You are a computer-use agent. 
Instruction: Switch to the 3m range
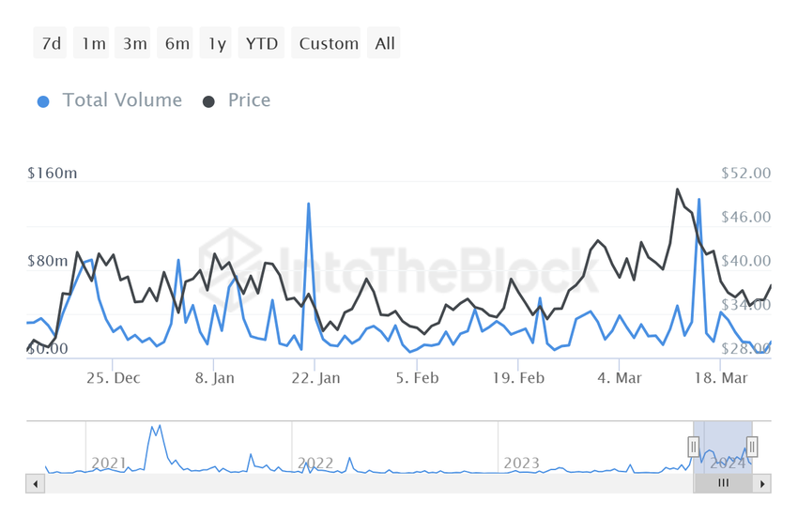pyautogui.click(x=132, y=43)
